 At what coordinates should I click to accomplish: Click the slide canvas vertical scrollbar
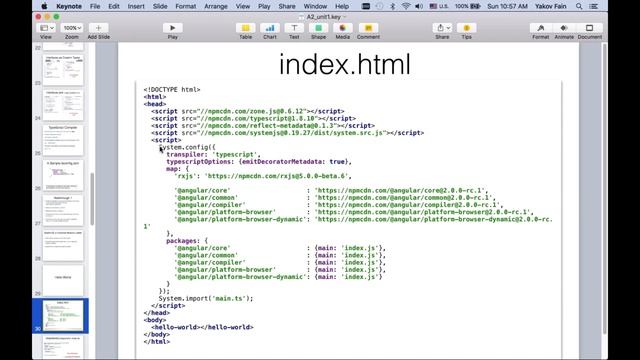click(x=604, y=188)
